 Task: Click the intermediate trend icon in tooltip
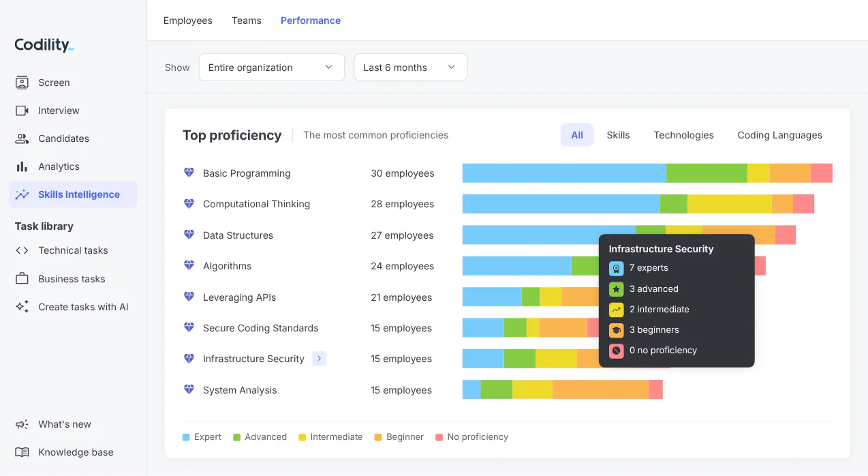(x=616, y=309)
